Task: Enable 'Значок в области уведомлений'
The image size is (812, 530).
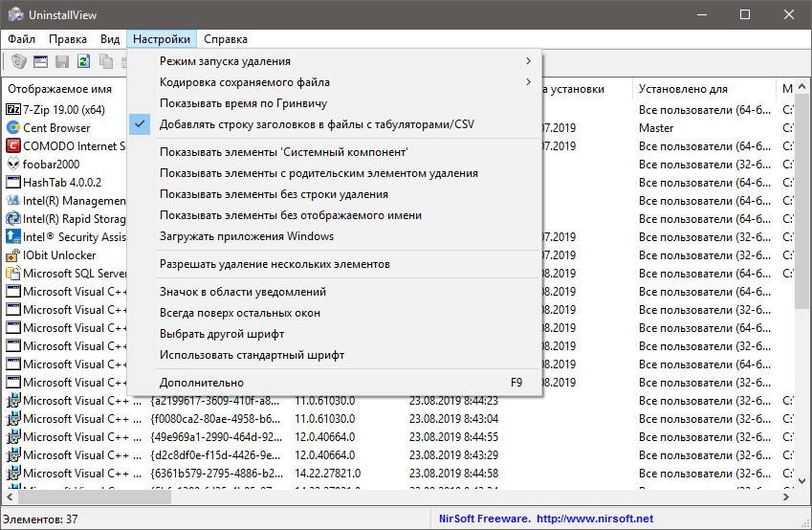Action: [x=335, y=292]
